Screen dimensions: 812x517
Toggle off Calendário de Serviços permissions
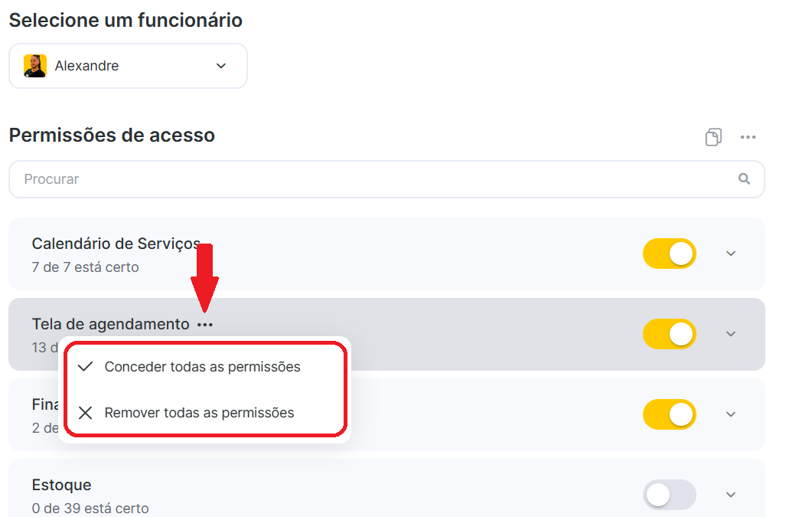(x=669, y=254)
